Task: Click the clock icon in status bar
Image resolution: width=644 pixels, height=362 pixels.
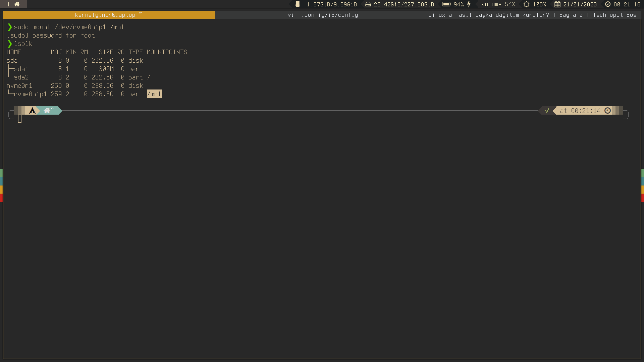Action: tap(608, 4)
